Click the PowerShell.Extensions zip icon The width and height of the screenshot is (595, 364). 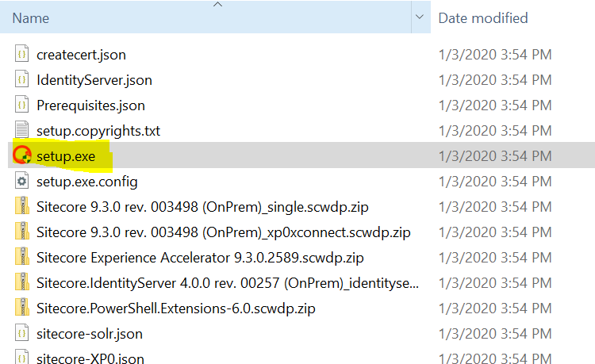(22, 308)
